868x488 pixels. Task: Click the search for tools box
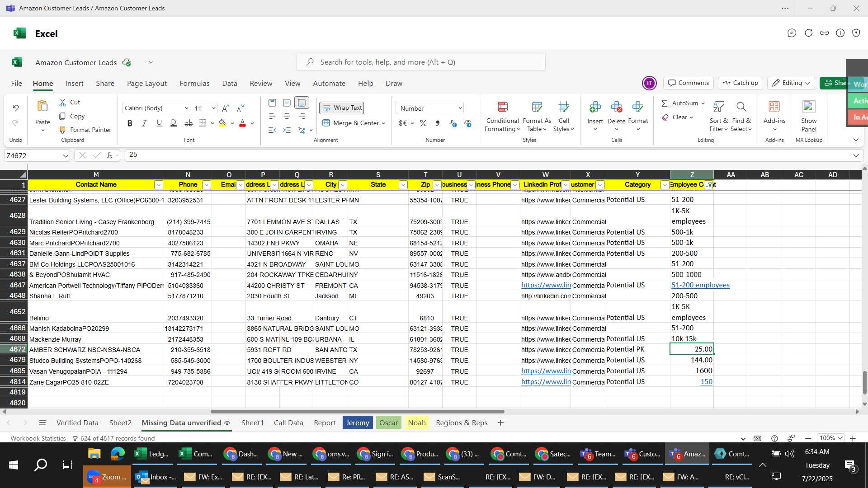tap(421, 62)
